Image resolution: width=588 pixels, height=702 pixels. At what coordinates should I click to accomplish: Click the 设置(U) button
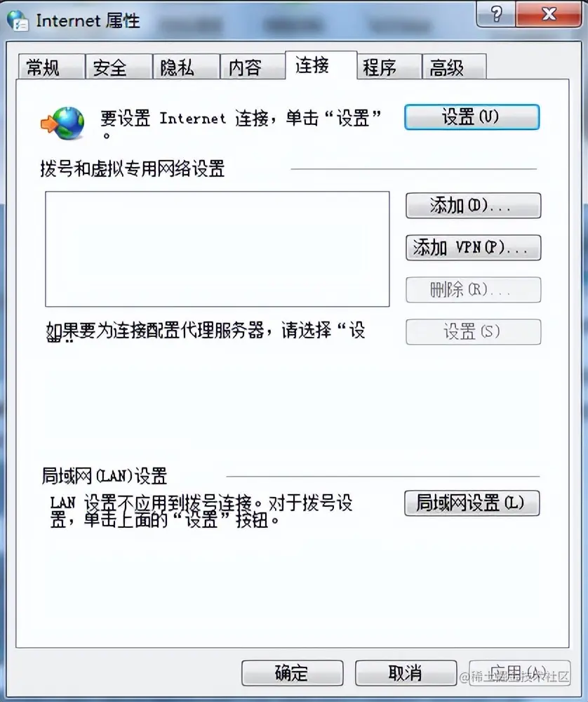pyautogui.click(x=472, y=117)
